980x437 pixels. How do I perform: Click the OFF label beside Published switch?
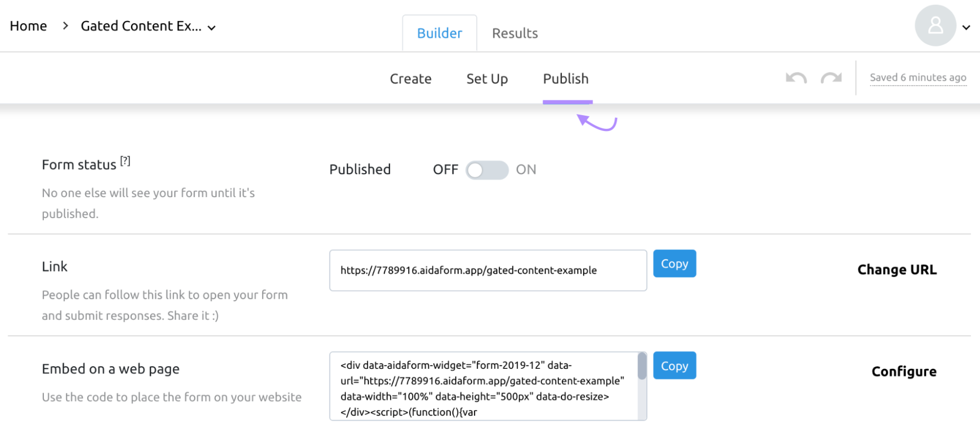(x=445, y=170)
